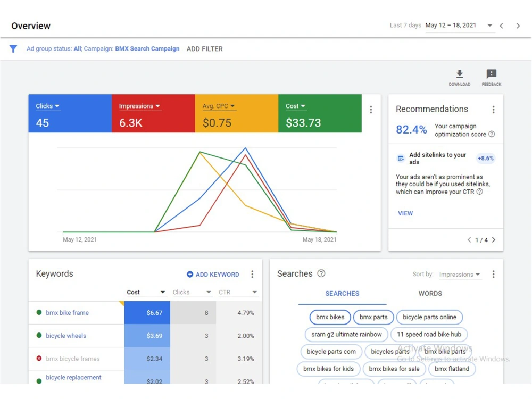Select 11 speed road bike hub chip
This screenshot has height=399, width=532.
pos(429,334)
